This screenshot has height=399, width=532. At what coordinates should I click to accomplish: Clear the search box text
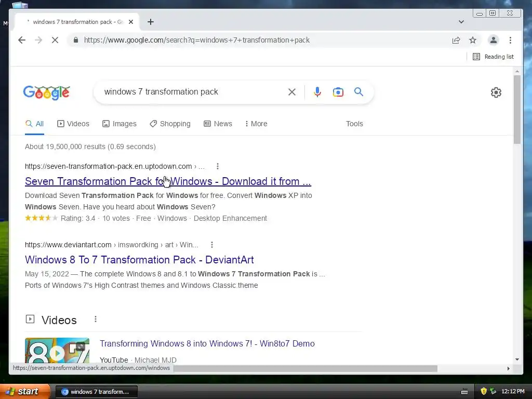pos(292,92)
